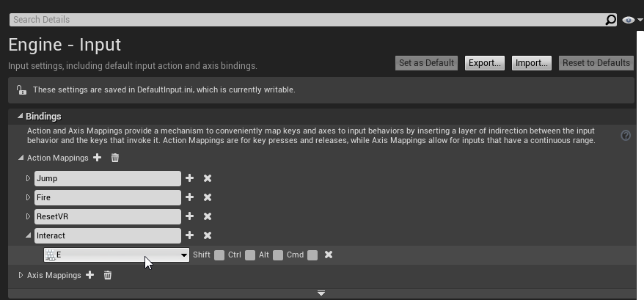This screenshot has height=300, width=644.
Task: Edit the ResetVR action name field
Action: [108, 216]
